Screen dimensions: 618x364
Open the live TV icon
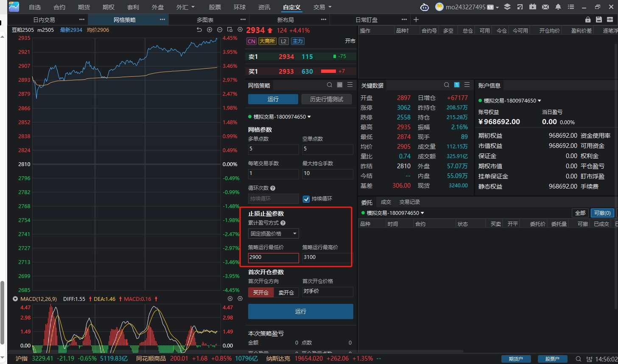click(533, 7)
